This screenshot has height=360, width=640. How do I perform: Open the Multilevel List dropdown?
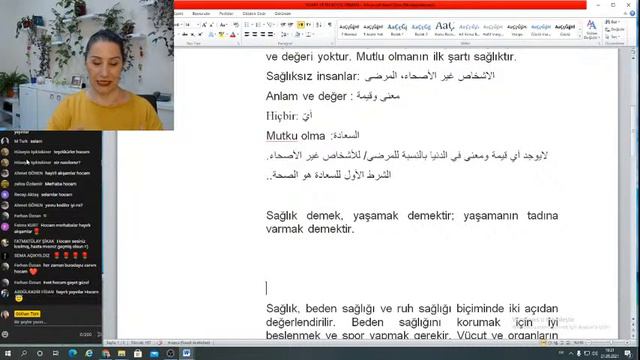point(270,25)
